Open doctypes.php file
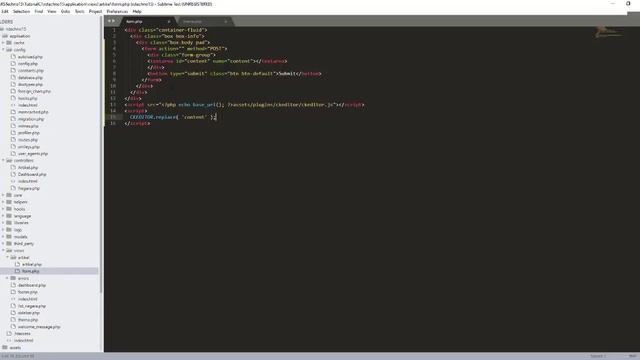640x360 pixels. [x=30, y=84]
